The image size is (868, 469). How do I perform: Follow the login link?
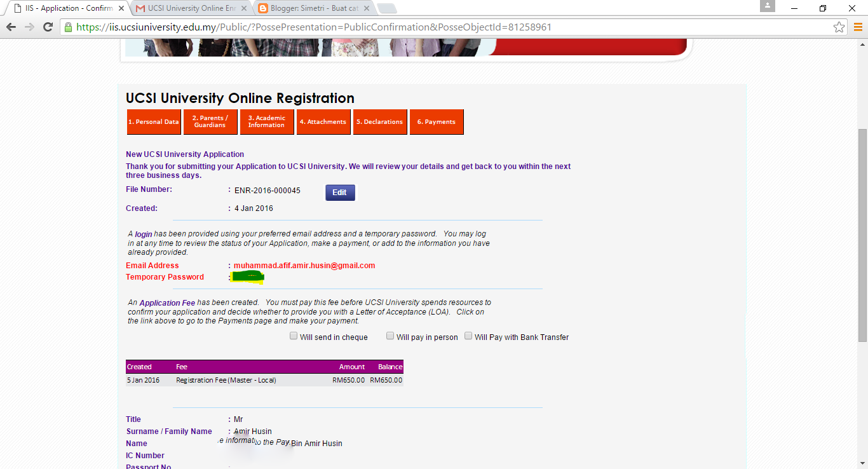pos(144,234)
